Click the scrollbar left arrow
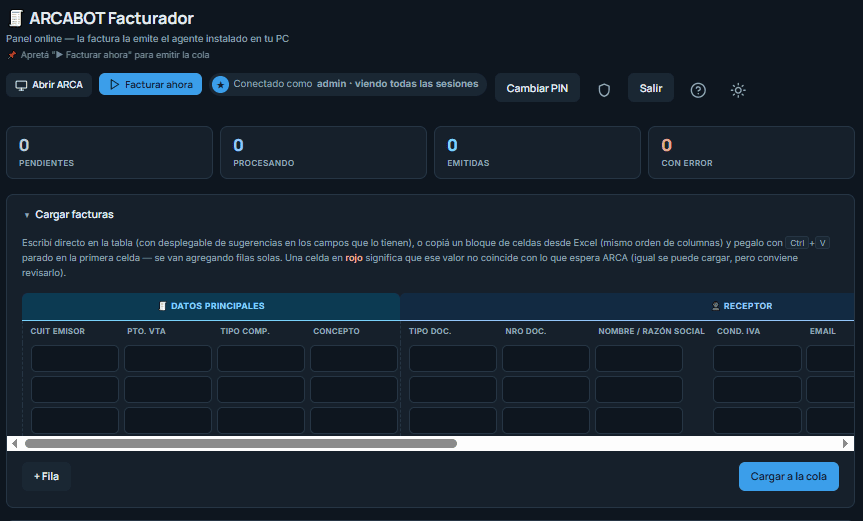Screen dimensions: 863x521 tap(14, 443)
